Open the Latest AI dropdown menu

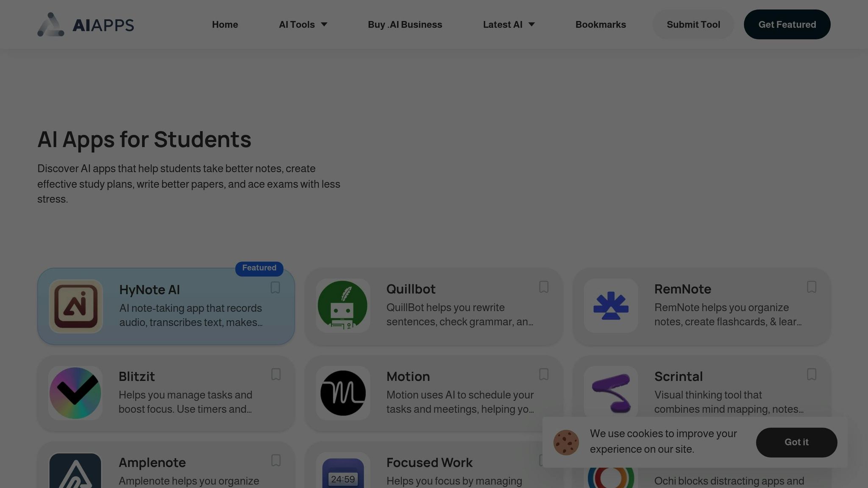click(x=509, y=25)
